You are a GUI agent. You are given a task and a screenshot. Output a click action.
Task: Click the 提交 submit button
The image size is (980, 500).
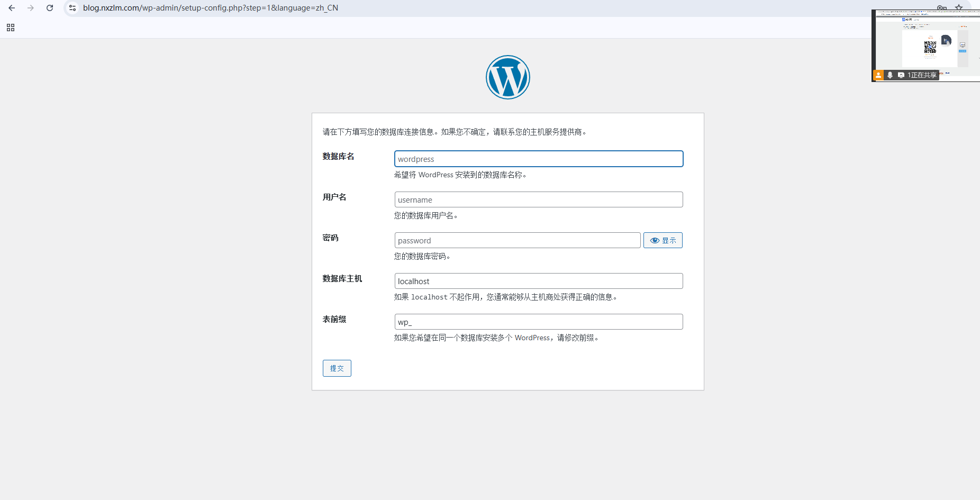337,368
